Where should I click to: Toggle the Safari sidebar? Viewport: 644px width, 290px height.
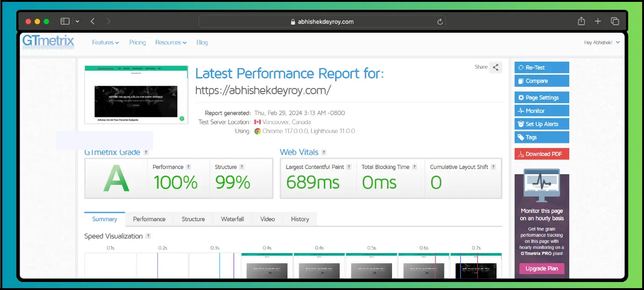(x=65, y=21)
